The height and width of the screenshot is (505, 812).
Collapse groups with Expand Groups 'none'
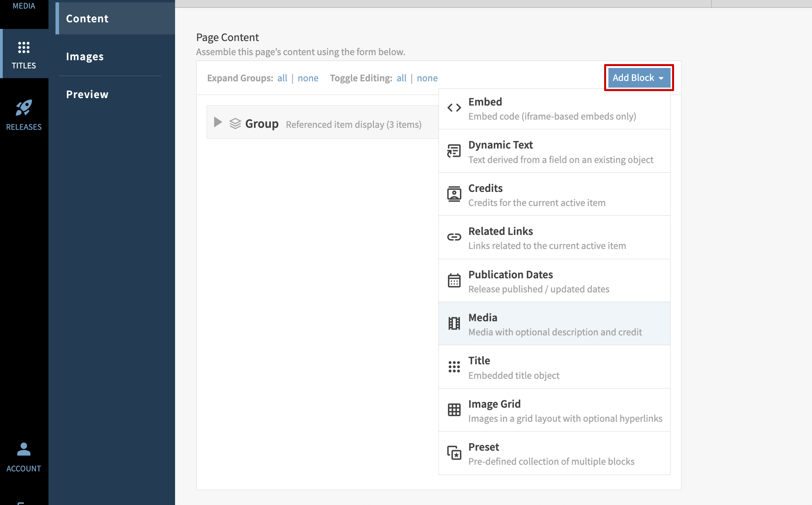coord(308,78)
